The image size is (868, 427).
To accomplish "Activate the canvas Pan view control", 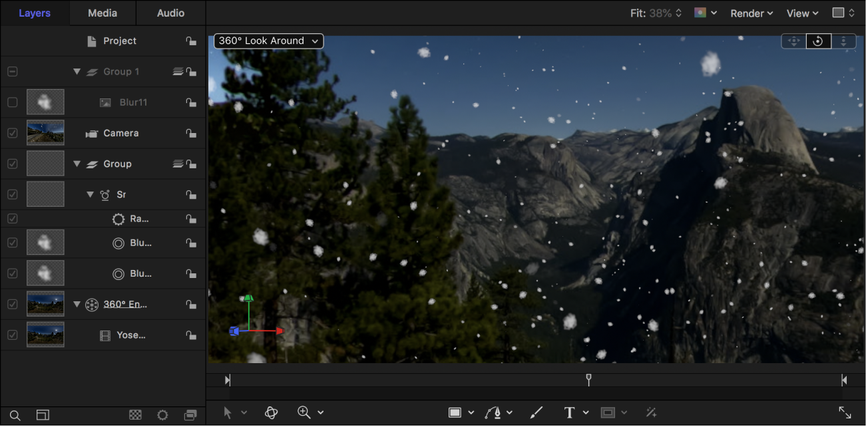I will [x=793, y=41].
